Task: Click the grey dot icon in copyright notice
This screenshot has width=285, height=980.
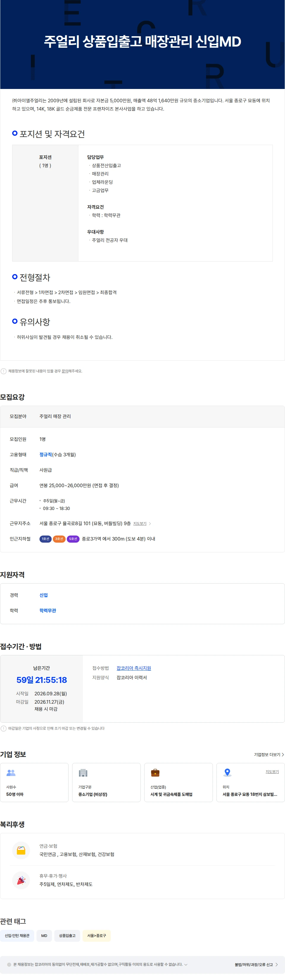Action: (9, 964)
